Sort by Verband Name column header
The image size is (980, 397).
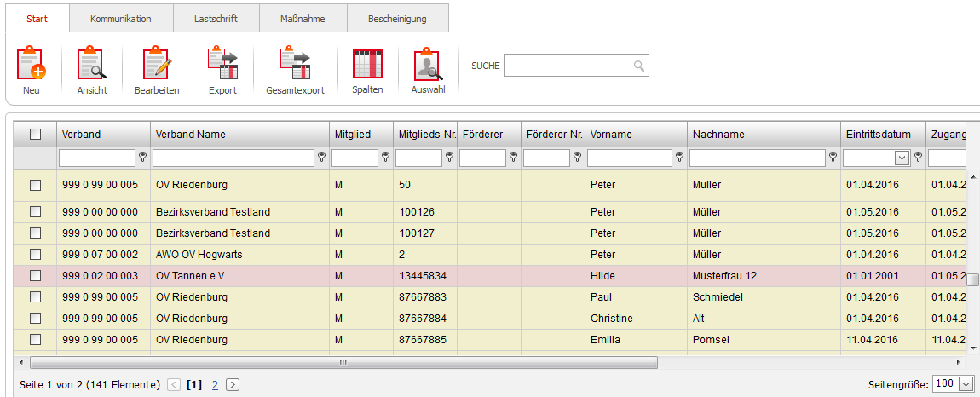(239, 135)
